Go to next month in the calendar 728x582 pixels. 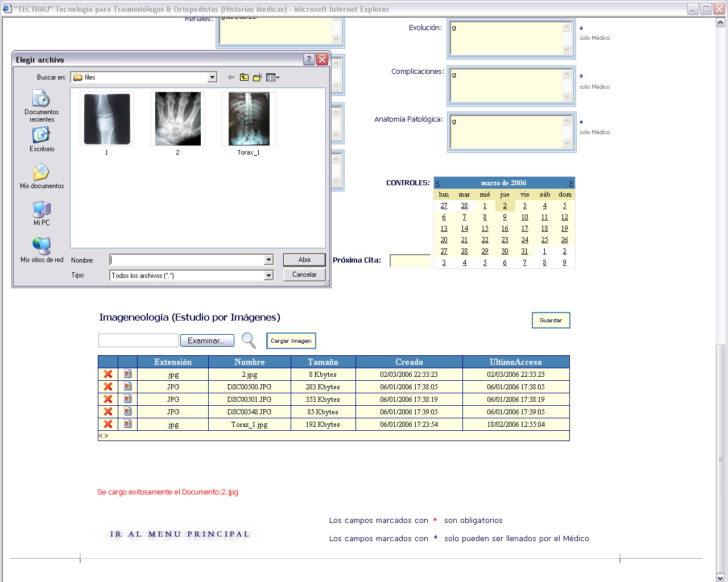[570, 183]
